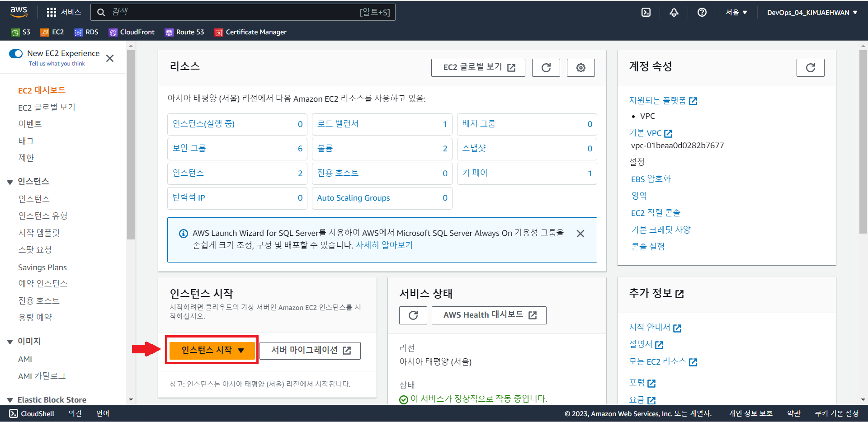Select EC2 대시보드 in sidebar
Image resolution: width=868 pixels, height=422 pixels.
tap(42, 90)
